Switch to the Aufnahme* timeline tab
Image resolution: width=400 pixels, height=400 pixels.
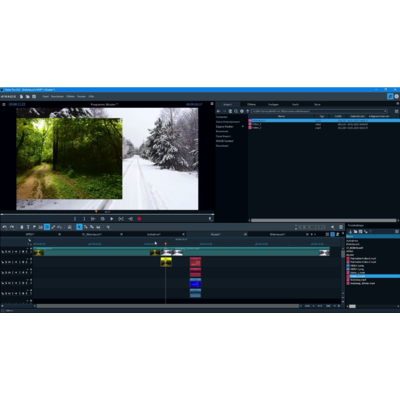click(x=154, y=234)
